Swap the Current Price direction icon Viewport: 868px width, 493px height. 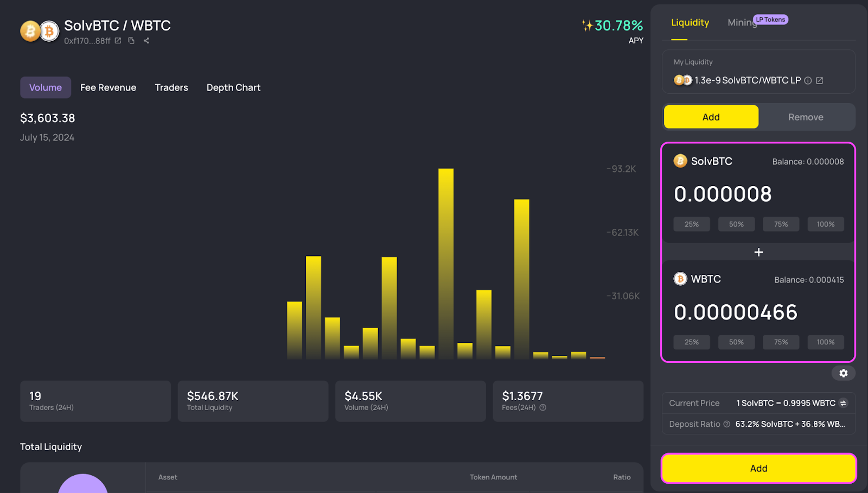point(843,403)
